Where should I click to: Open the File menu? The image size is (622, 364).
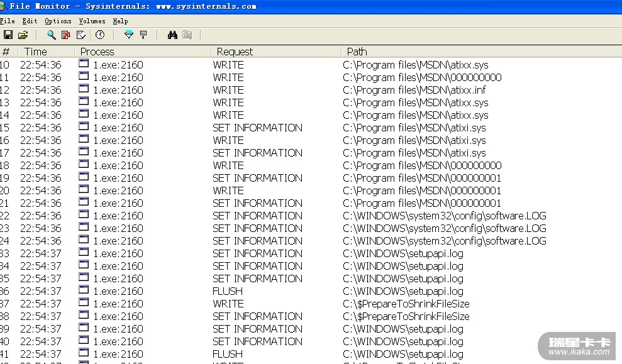(8, 21)
